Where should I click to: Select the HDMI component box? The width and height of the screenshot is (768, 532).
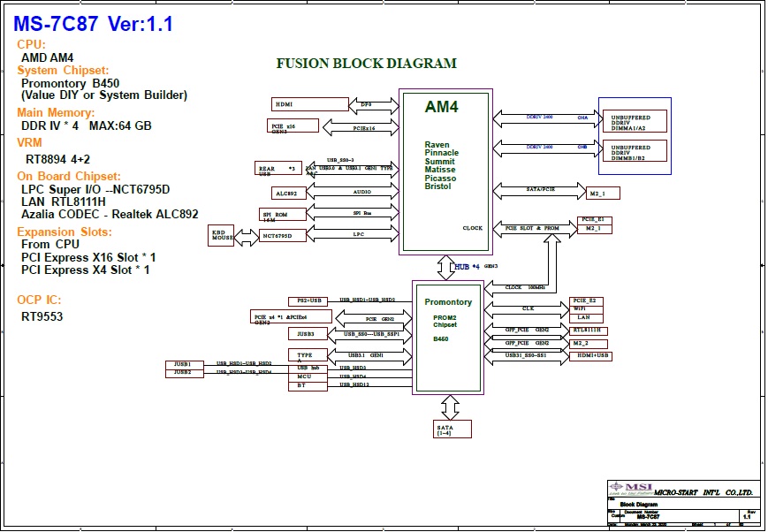tap(309, 104)
